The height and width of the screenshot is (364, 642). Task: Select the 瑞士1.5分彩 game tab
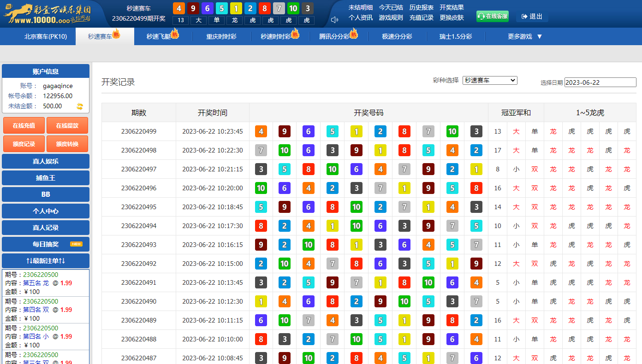click(455, 36)
